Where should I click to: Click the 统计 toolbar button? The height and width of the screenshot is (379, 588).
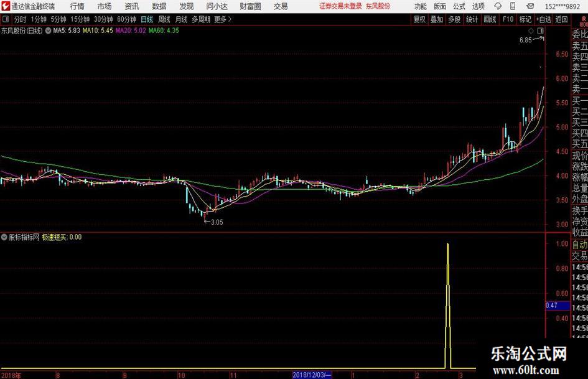point(472,19)
